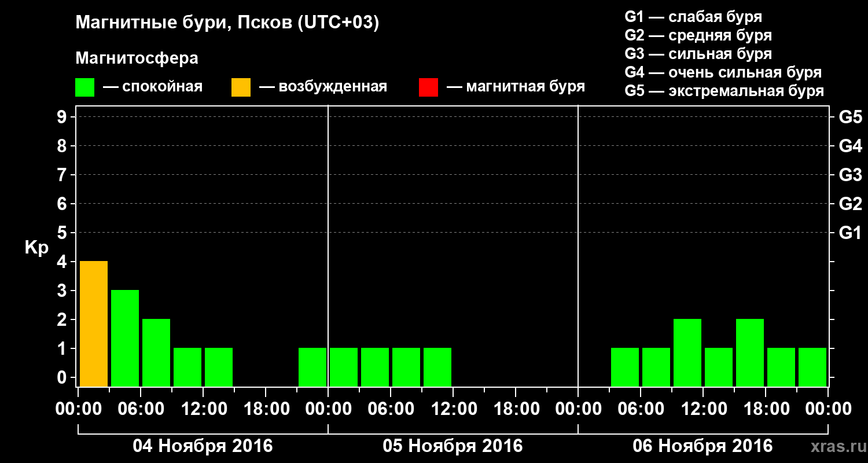This screenshot has height=463, width=868.
Task: Click the 'спокойная' legend label
Action: point(162,87)
